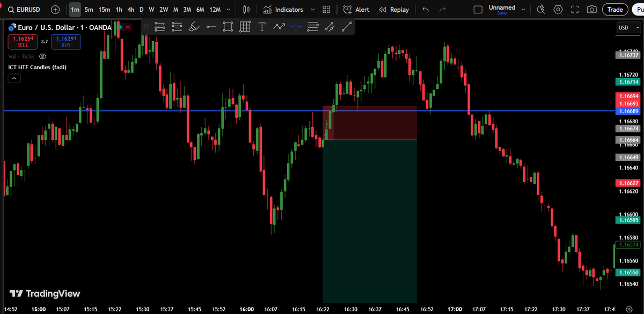
Task: Select the Text tool in the drawing toolbar
Action: point(262,27)
